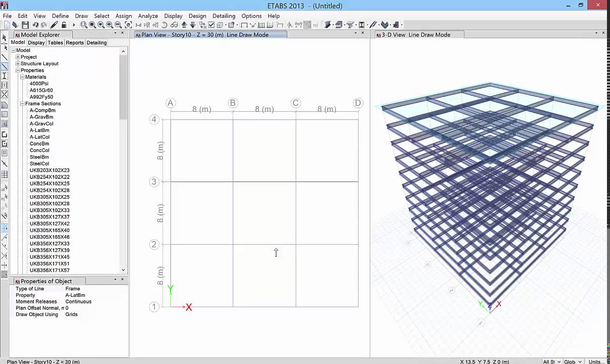Click the Pan view icon

click(128, 25)
